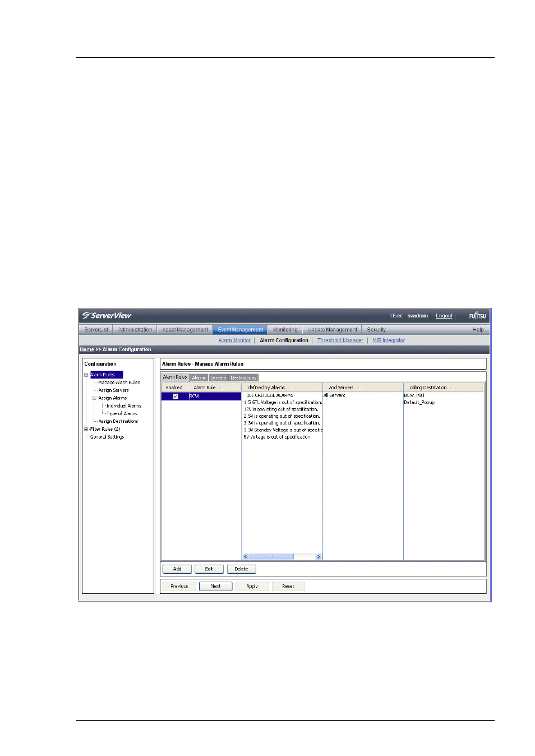Collapse the Assign Alarms tree node
535x756 pixels.
[x=94, y=398]
